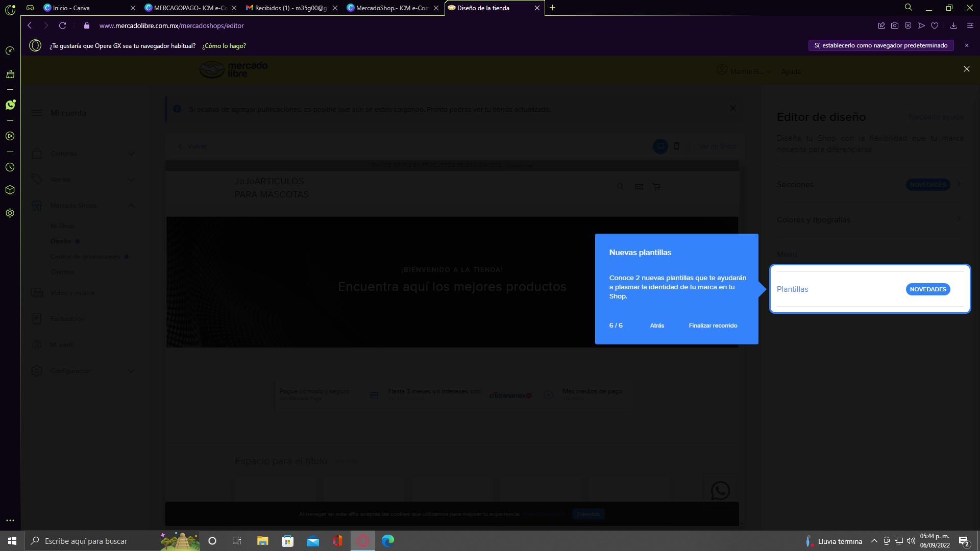Switch to desktop preview device icon
Viewport: 980px width, 551px height.
(660, 146)
